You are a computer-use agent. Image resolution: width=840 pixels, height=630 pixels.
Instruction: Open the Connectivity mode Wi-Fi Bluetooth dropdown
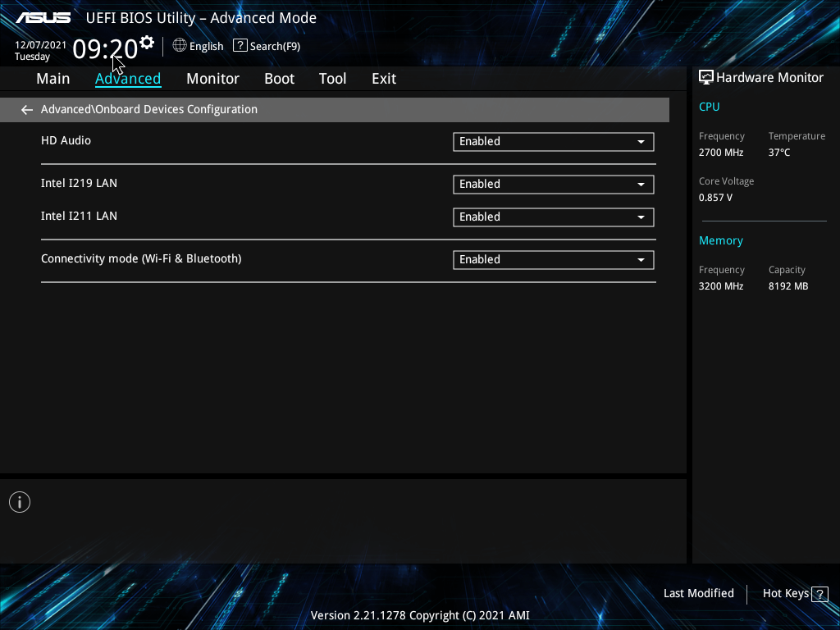pyautogui.click(x=554, y=260)
